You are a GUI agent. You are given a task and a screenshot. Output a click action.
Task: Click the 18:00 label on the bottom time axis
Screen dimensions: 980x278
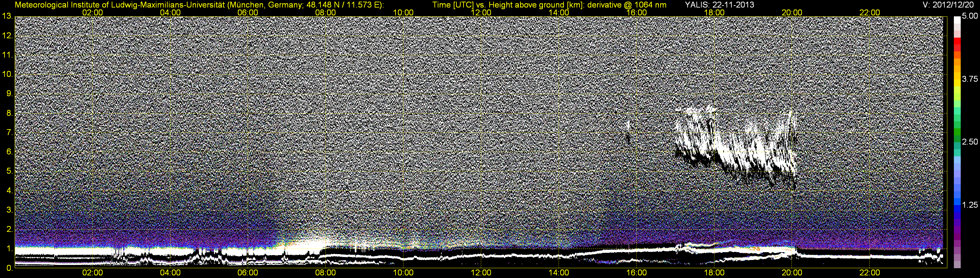(714, 273)
